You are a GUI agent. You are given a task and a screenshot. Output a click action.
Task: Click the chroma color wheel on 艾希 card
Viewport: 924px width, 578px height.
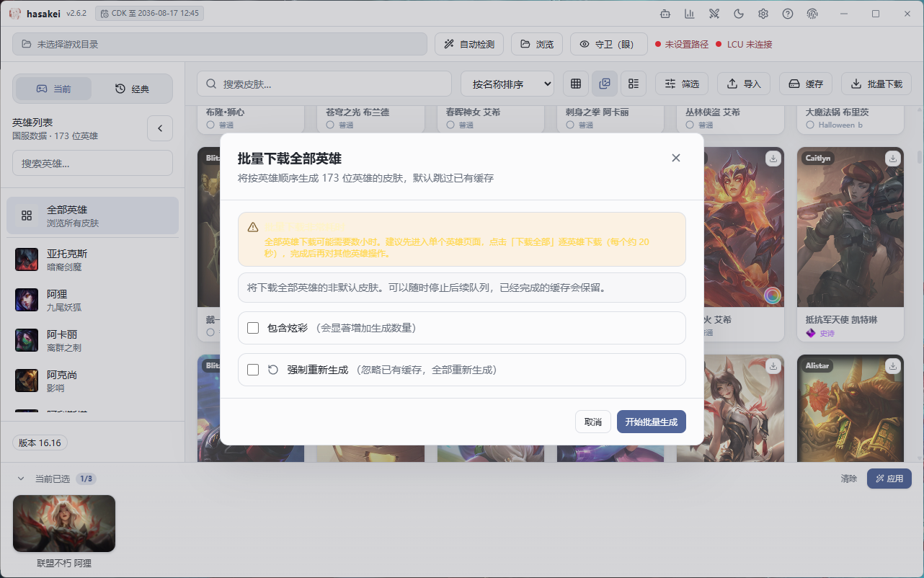tap(773, 295)
